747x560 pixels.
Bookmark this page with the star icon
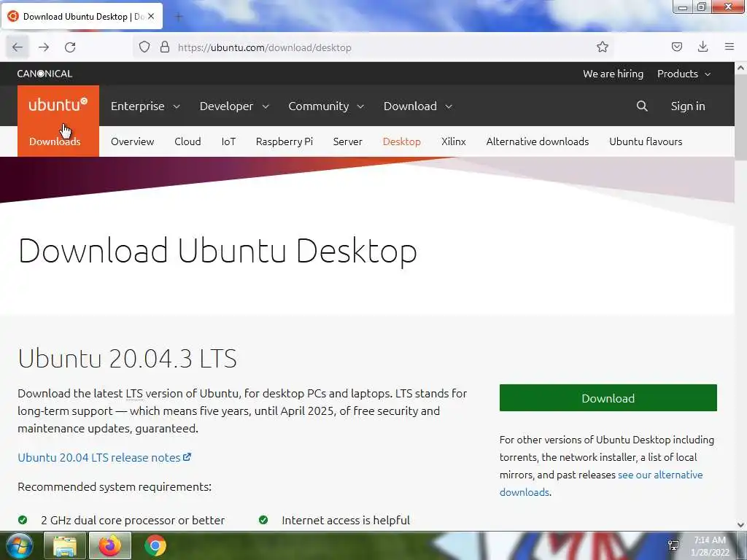point(603,47)
